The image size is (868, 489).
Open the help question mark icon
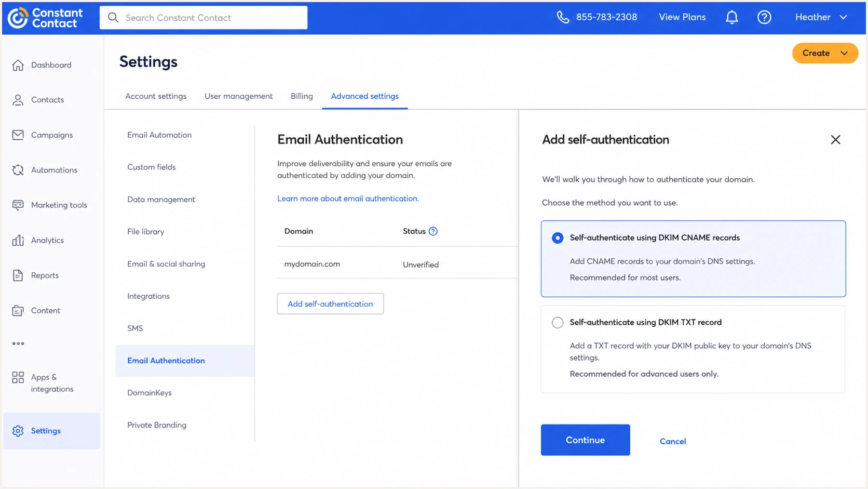point(764,17)
